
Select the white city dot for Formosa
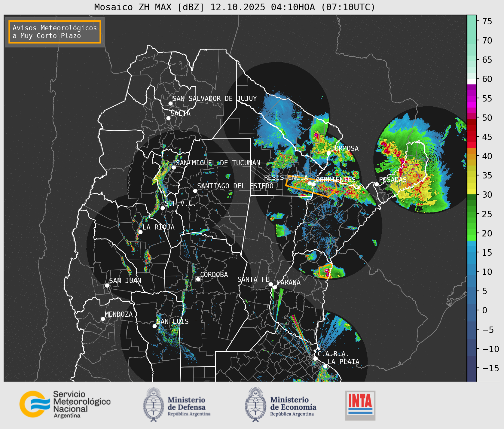pos(329,153)
